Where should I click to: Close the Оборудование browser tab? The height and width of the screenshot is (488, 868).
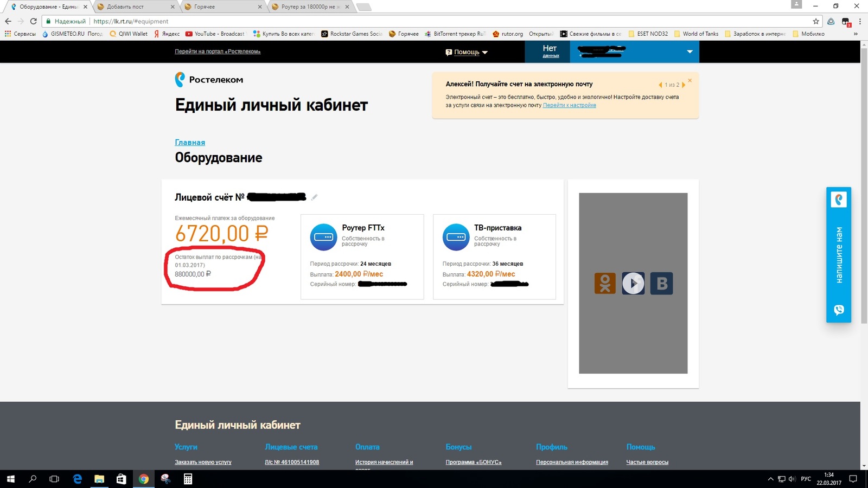(85, 7)
